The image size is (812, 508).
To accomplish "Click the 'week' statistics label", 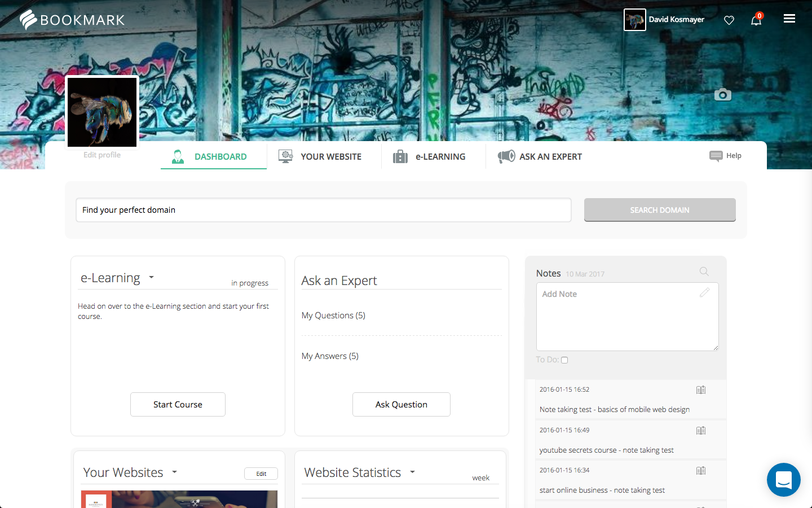I will tap(480, 478).
